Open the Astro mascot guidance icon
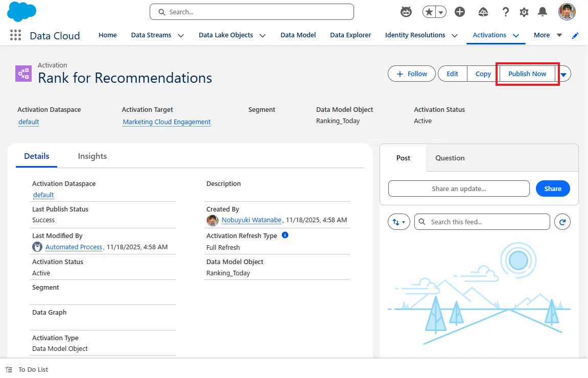This screenshot has height=378, width=588. [x=406, y=12]
